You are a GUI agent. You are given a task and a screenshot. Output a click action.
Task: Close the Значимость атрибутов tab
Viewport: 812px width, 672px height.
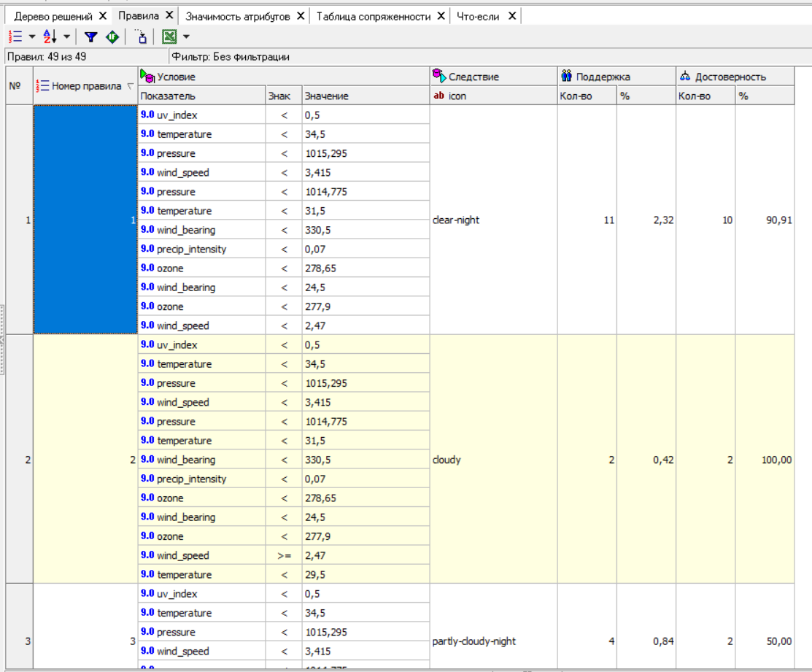pos(301,16)
